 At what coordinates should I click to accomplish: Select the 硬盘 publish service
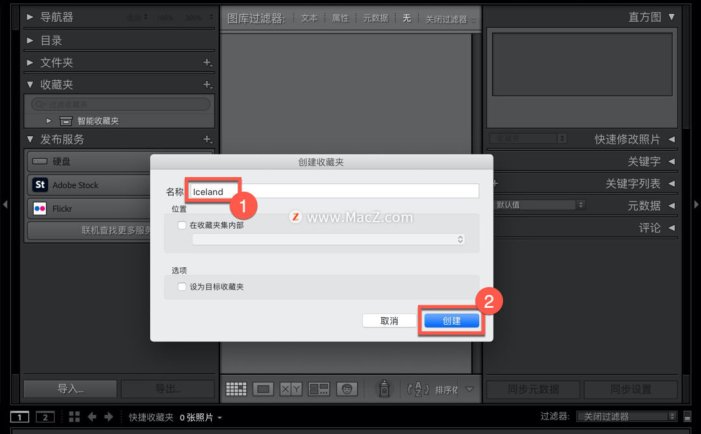tap(61, 161)
